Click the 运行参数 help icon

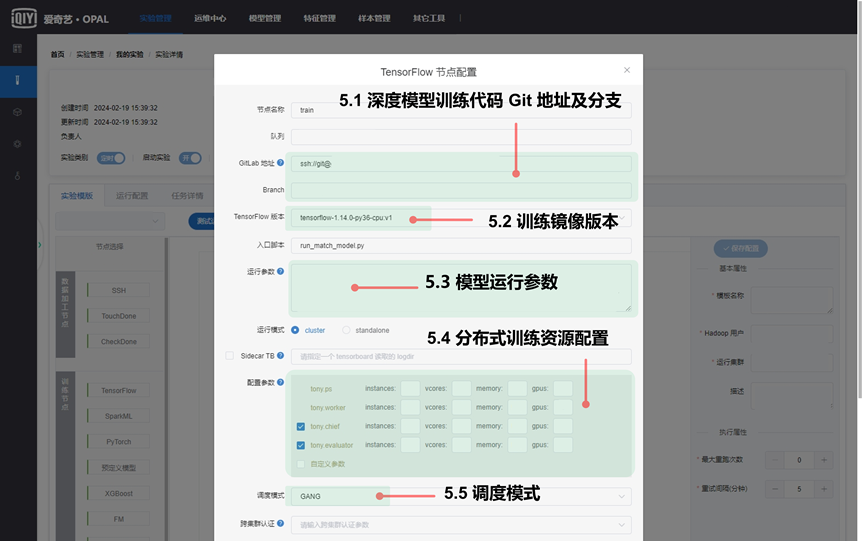[280, 271]
